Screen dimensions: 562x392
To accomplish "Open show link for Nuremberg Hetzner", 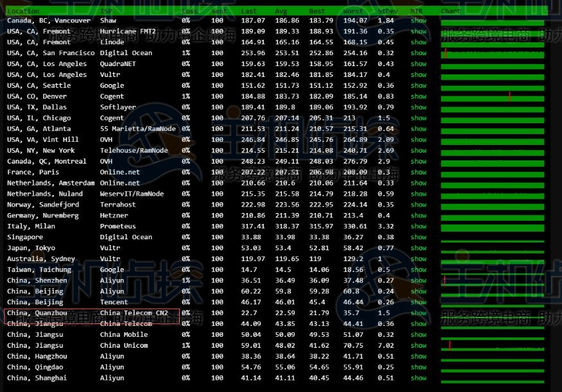I will tap(418, 215).
